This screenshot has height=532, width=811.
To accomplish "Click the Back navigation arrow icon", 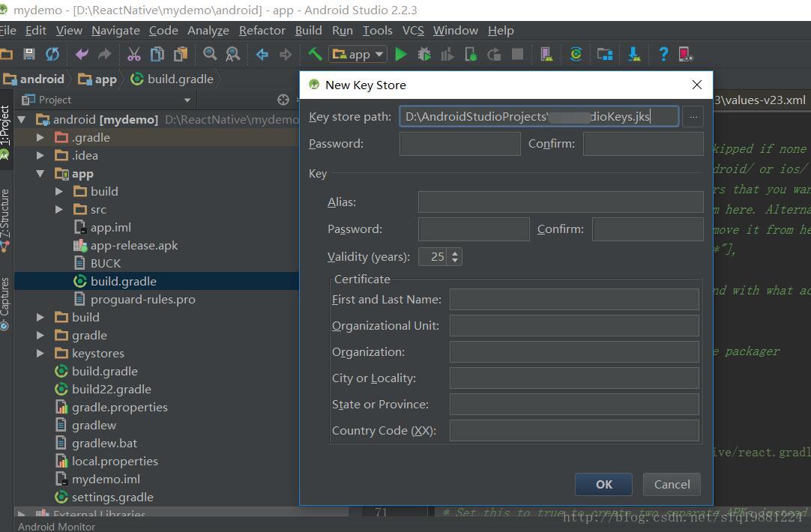I will point(262,54).
